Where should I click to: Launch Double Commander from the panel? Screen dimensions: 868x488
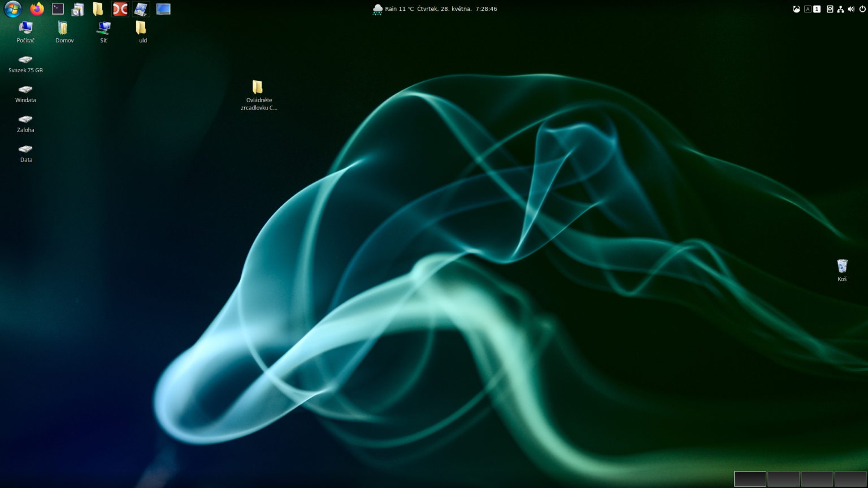[120, 8]
